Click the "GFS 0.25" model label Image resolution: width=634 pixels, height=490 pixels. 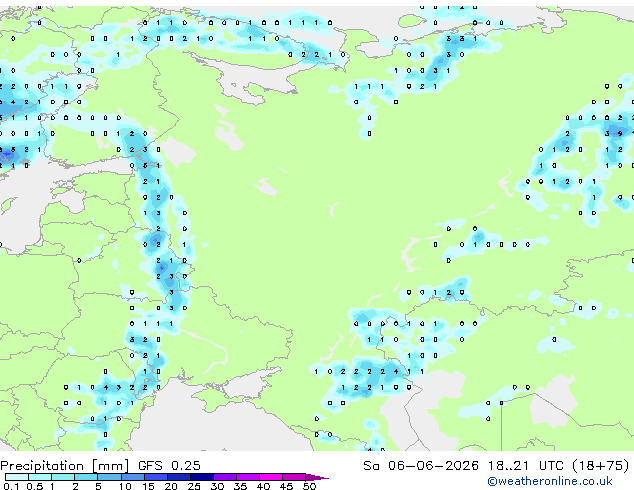[x=169, y=466]
